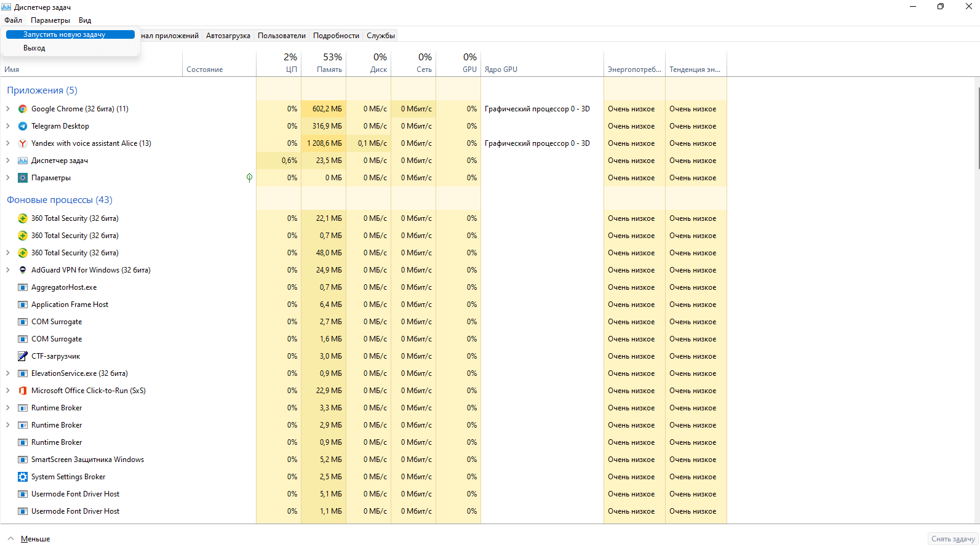Sort by the Энергопотребление column header

click(634, 64)
